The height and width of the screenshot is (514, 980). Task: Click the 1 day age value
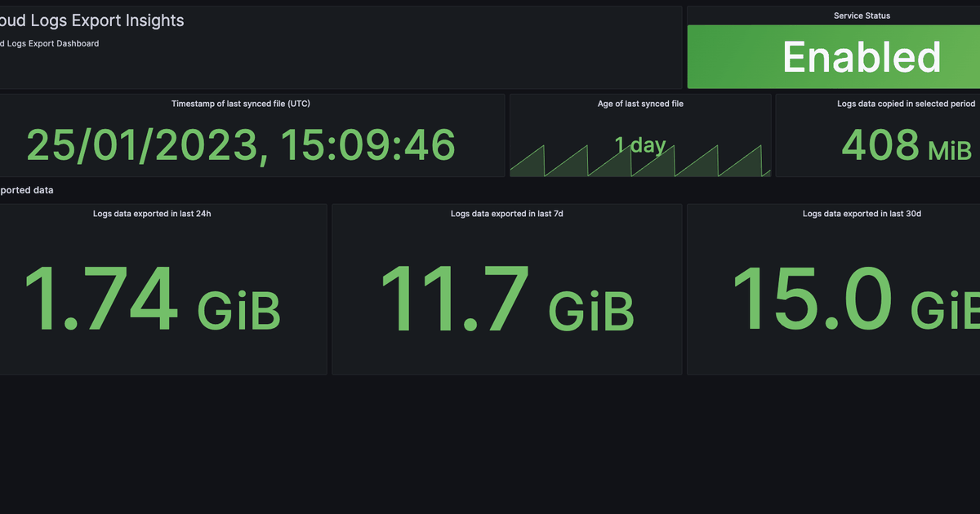coord(640,145)
